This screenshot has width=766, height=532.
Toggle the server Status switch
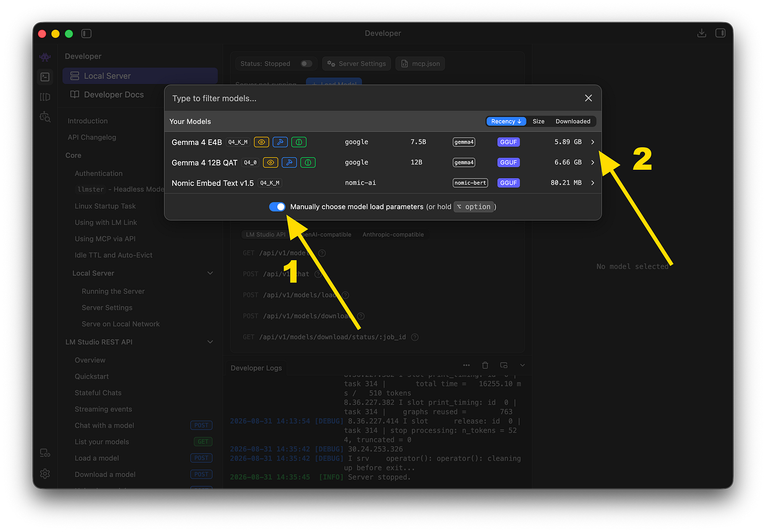[306, 64]
